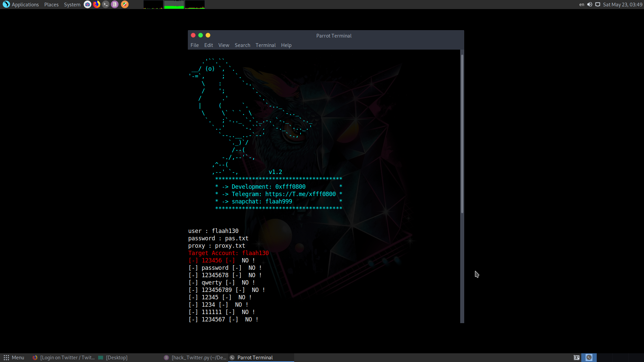Viewport: 644px width, 362px height.
Task: Click the Menu button in bottom panel
Action: click(14, 358)
